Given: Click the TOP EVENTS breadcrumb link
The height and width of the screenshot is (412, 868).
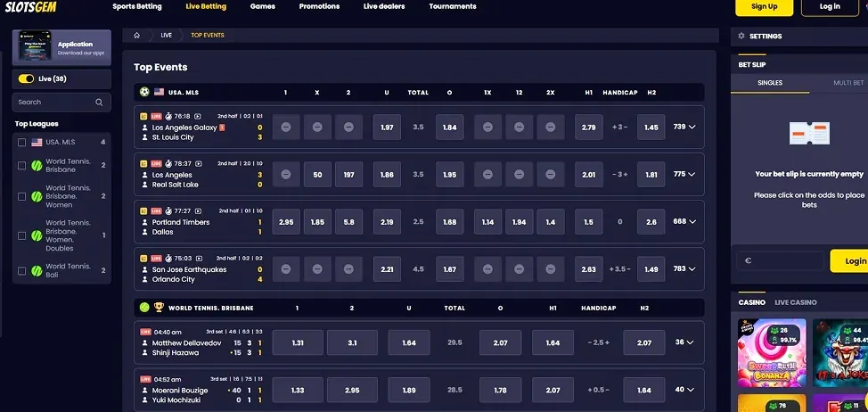Looking at the screenshot, I should (208, 36).
